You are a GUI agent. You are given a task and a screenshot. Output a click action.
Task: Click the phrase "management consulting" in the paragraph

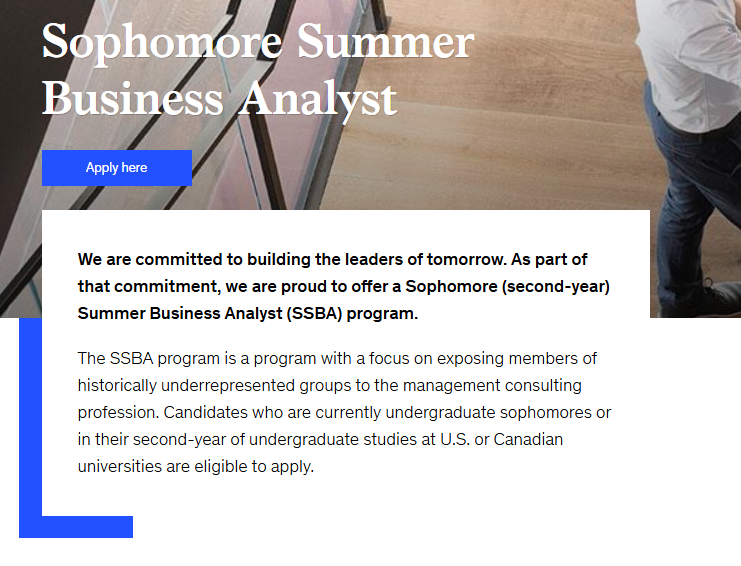tap(492, 386)
